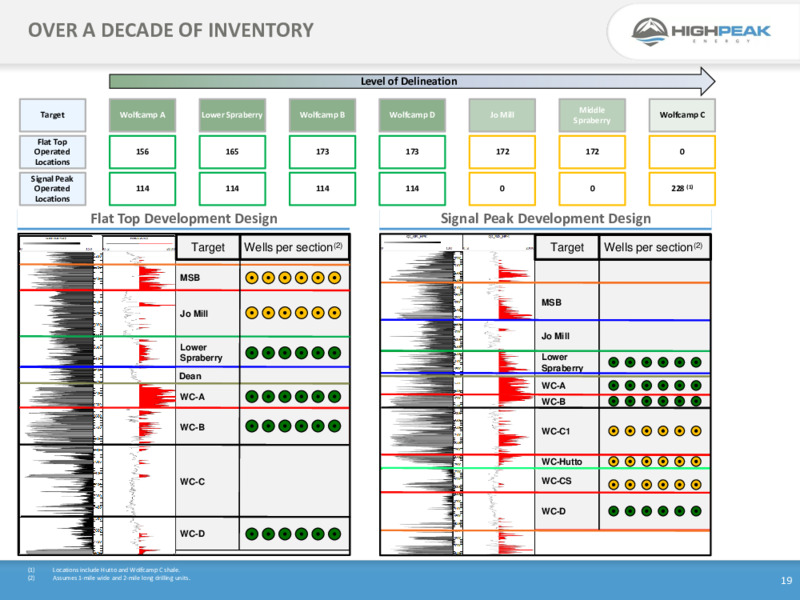This screenshot has width=800, height=600.
Task: Select the 'Signal Peak Operated Locations' row label
Action: click(53, 189)
